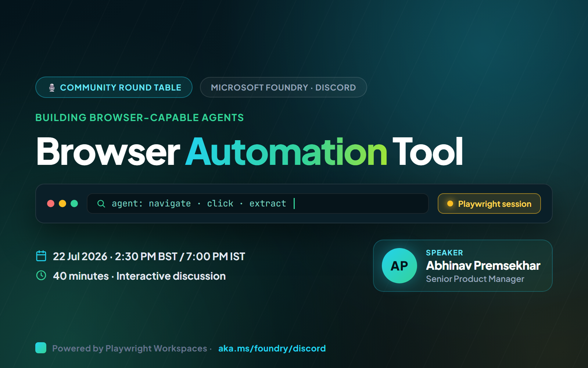Viewport: 588px width, 368px height.
Task: Click the date text 22 Jul 2026
Action: [x=80, y=256]
